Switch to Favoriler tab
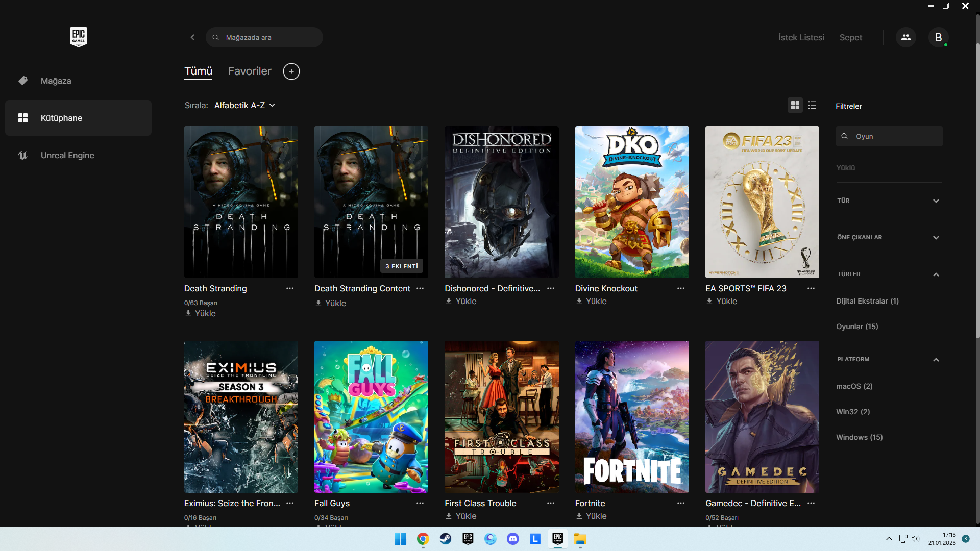Viewport: 980px width, 551px height. [x=250, y=71]
